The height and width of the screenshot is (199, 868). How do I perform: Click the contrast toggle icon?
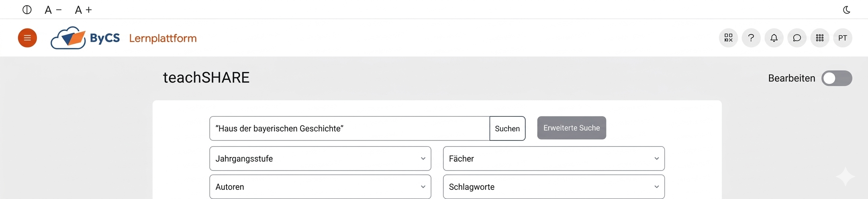pos(27,10)
